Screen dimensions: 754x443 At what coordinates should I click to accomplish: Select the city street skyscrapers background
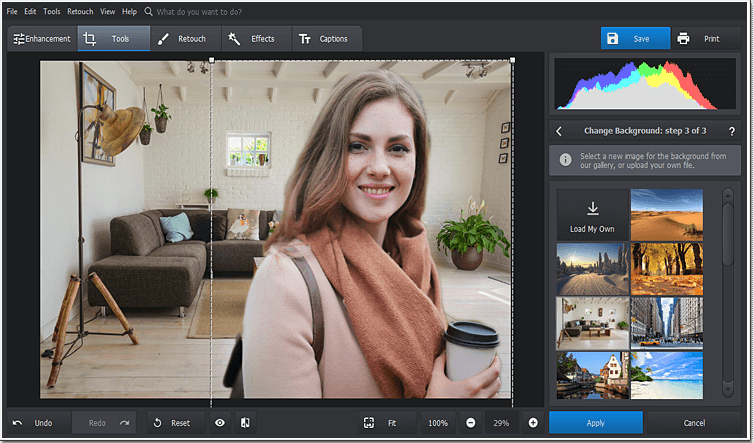coord(666,323)
